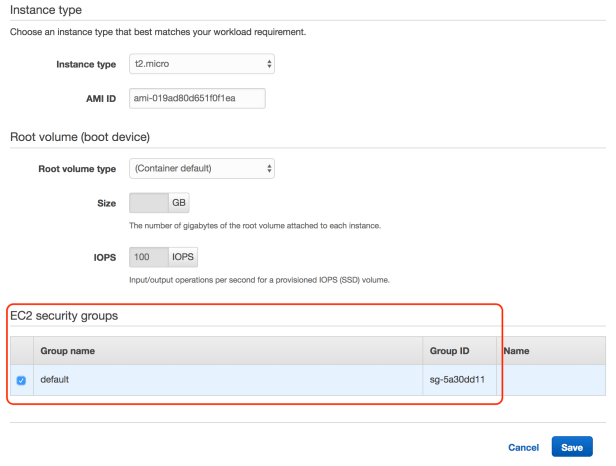Click the arrows on the Instance type selector
The width and height of the screenshot is (616, 466).
pyautogui.click(x=269, y=64)
